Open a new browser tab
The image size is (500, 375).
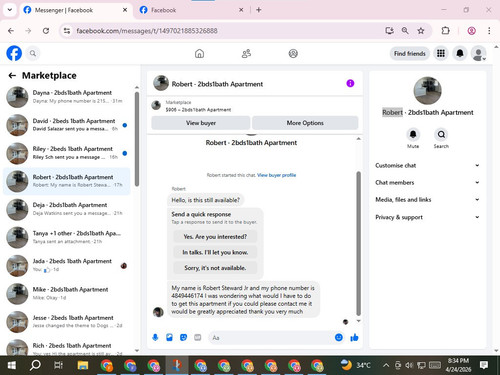(x=259, y=10)
